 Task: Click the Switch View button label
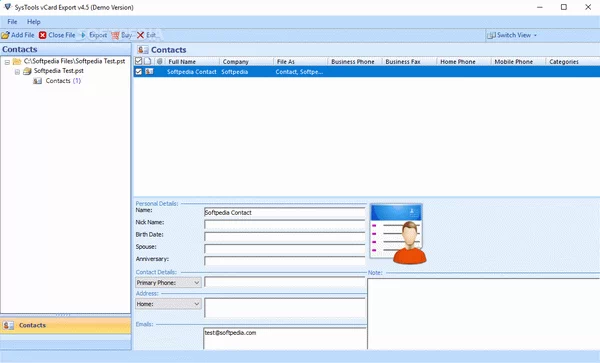pos(514,35)
